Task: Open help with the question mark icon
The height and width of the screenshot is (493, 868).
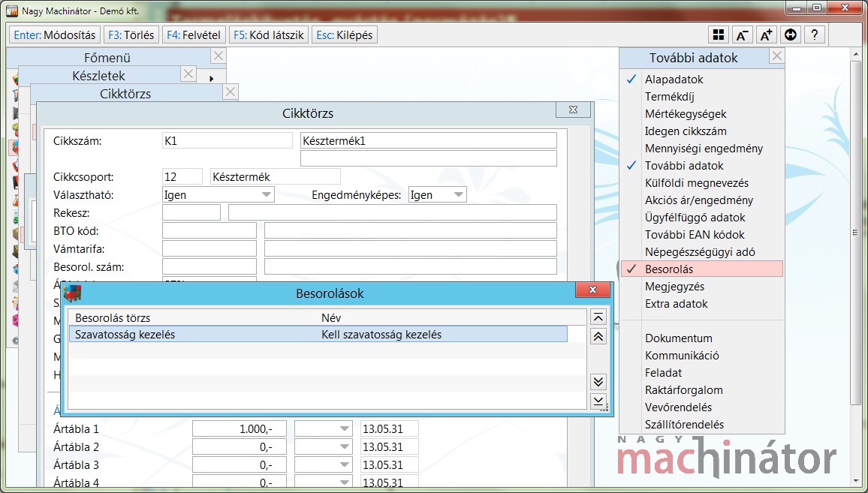Action: coord(814,35)
